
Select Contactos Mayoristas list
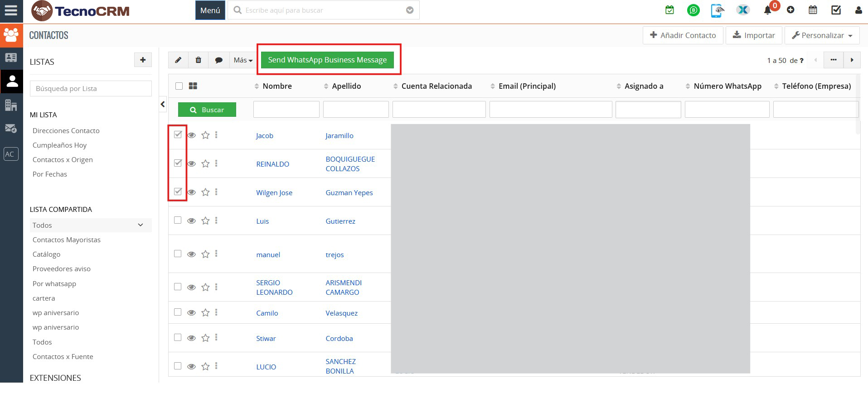pyautogui.click(x=67, y=240)
